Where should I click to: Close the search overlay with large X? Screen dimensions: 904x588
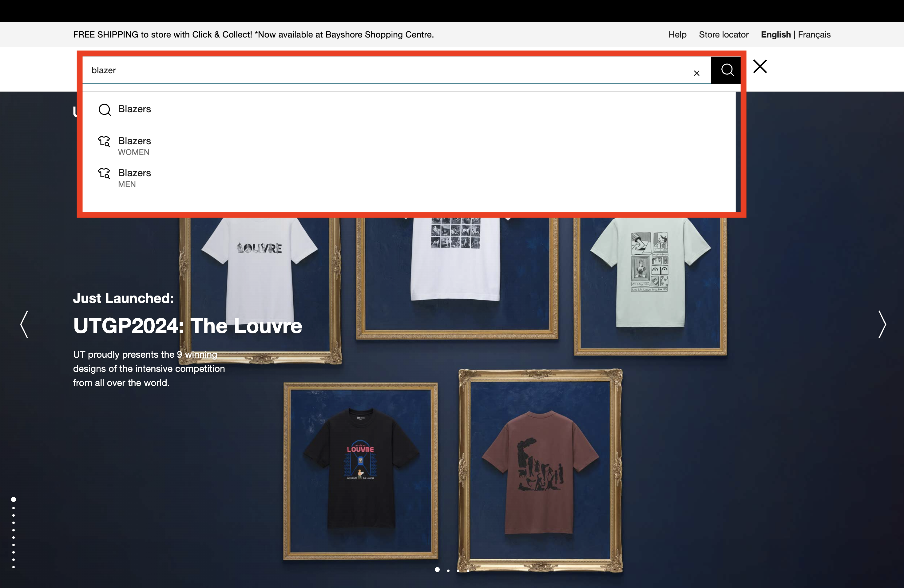[760, 66]
